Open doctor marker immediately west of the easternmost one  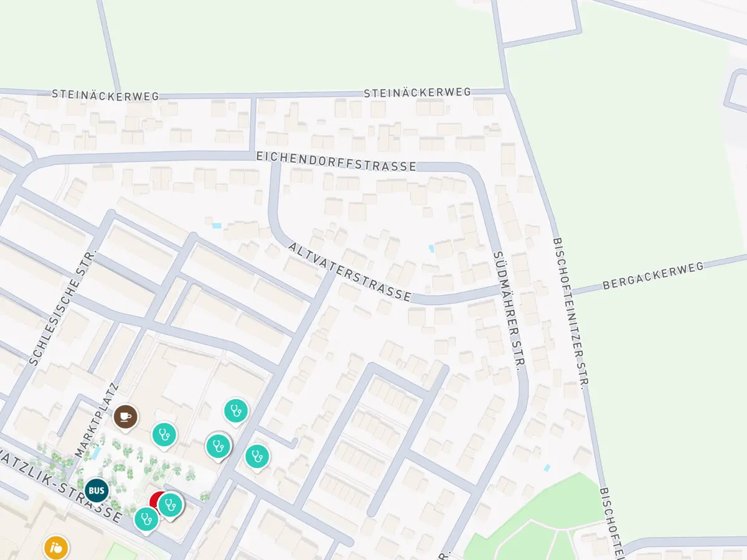pyautogui.click(x=218, y=446)
